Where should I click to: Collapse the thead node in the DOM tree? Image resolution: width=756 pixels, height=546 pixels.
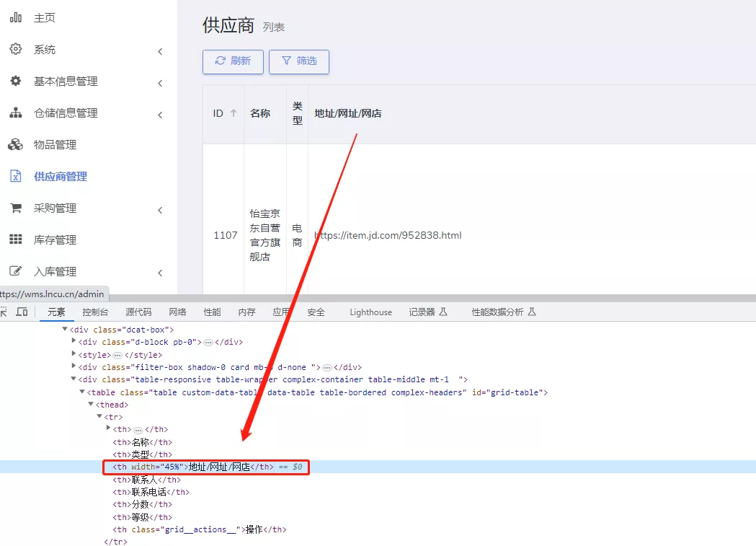[91, 405]
